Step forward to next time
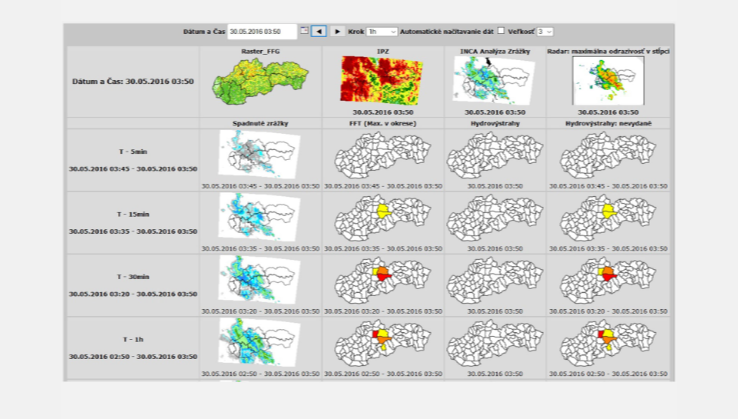The height and width of the screenshot is (419, 738). tap(338, 32)
